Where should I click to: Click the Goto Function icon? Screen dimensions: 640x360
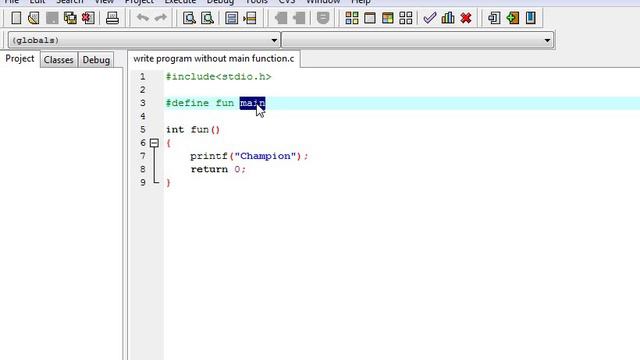coord(231,18)
